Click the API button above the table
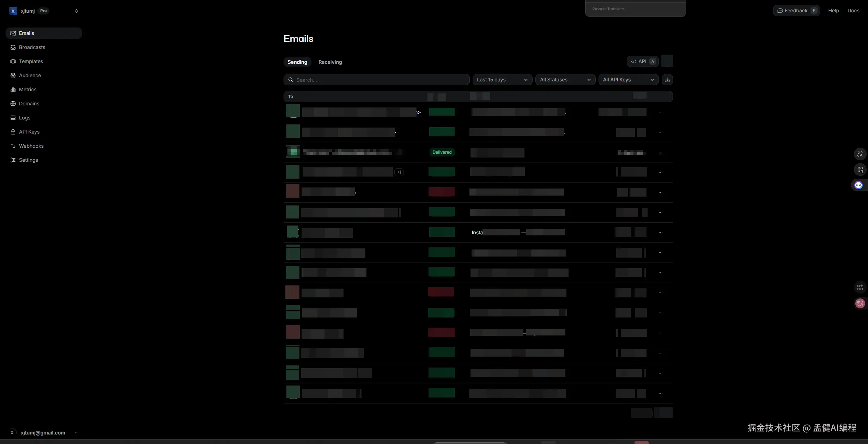 [642, 61]
